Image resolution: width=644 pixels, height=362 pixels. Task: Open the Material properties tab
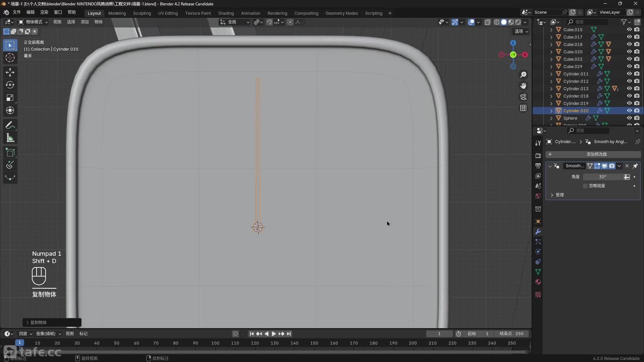(x=538, y=282)
